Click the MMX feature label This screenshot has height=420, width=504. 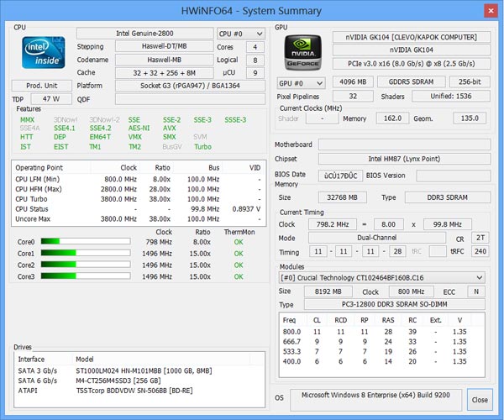point(28,120)
